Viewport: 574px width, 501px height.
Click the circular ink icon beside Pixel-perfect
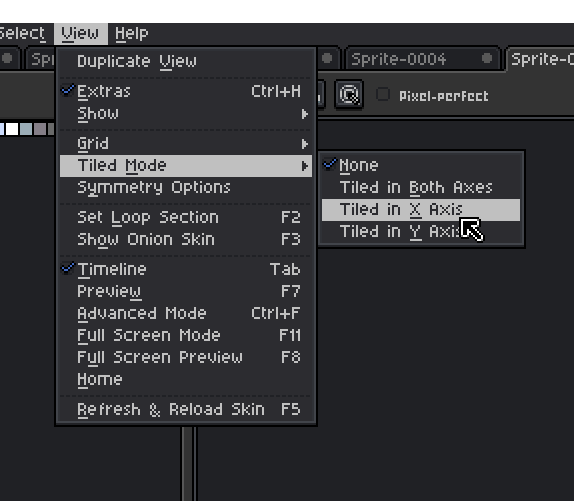pyautogui.click(x=349, y=94)
